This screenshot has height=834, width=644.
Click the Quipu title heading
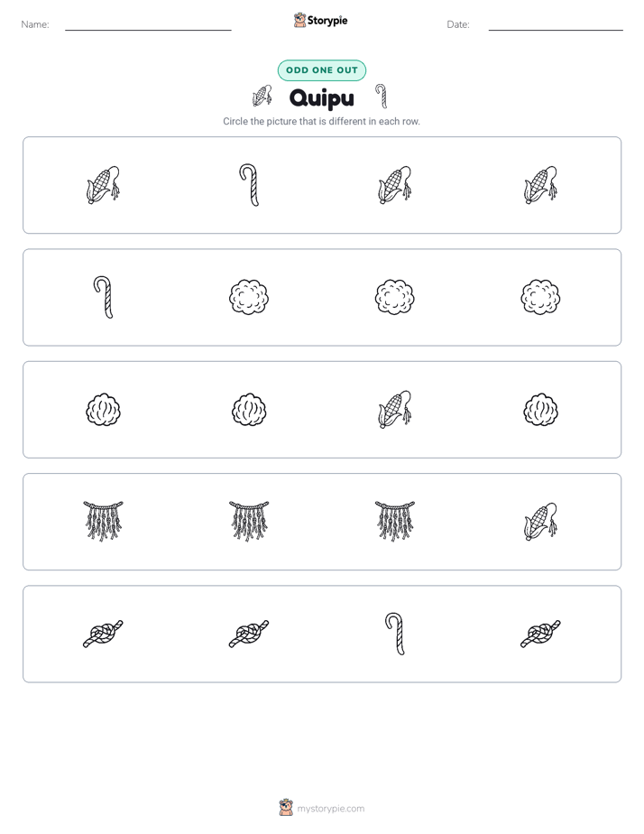point(321,97)
